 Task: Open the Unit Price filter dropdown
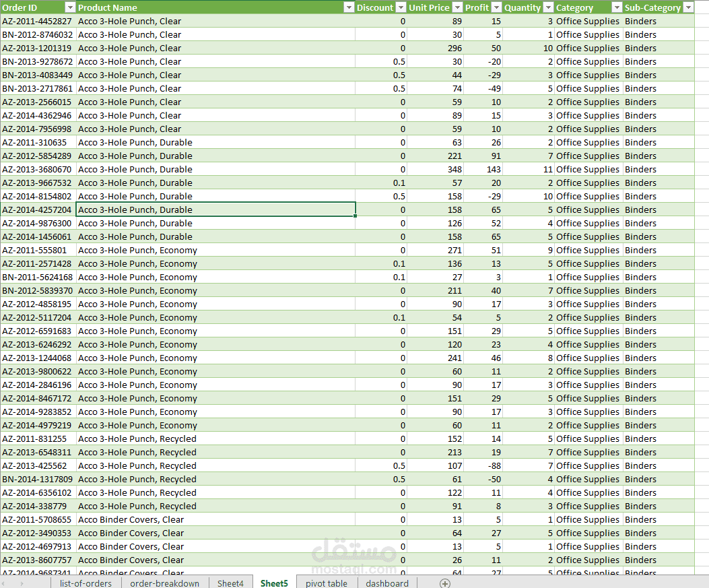pyautogui.click(x=458, y=7)
